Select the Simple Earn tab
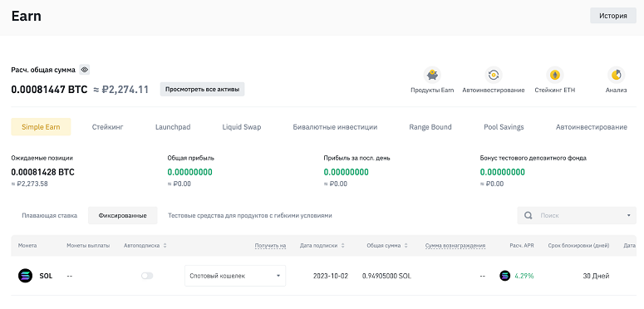The image size is (644, 309). (x=41, y=127)
